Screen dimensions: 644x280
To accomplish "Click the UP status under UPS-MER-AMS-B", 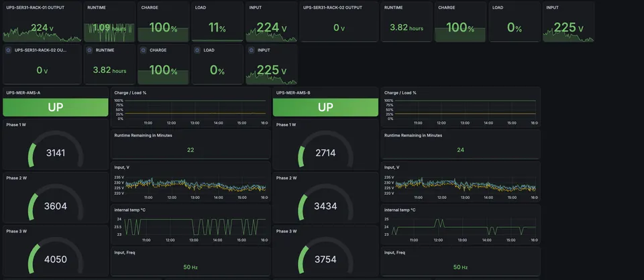I will pyautogui.click(x=326, y=107).
